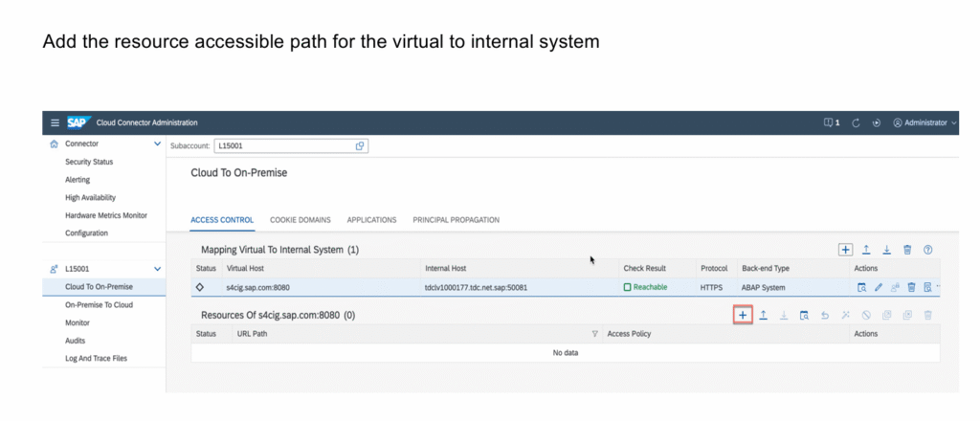
Task: Open On-Premise To Cloud in sidebar
Action: click(99, 305)
